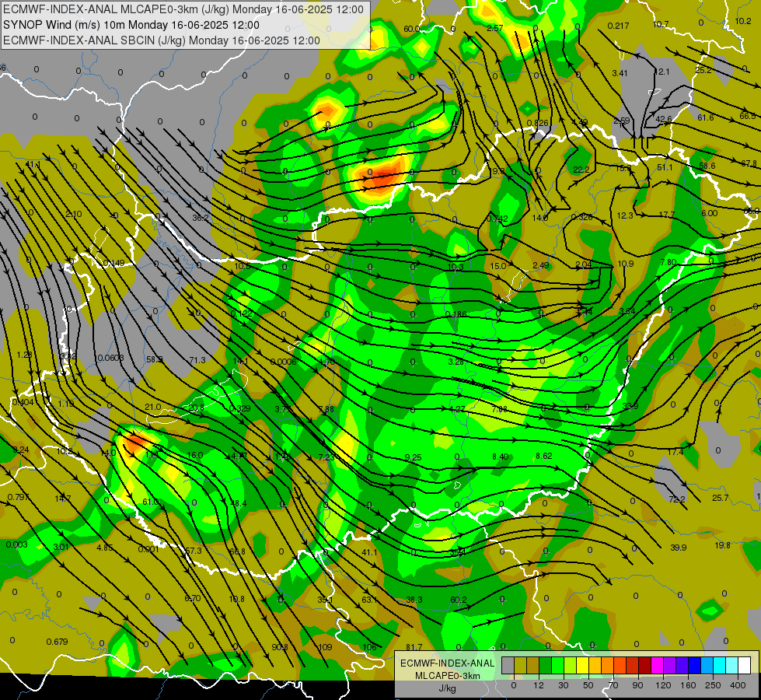Click the legend title ECMWF-INDEX-ANAL
The height and width of the screenshot is (700, 761).
pos(448,663)
